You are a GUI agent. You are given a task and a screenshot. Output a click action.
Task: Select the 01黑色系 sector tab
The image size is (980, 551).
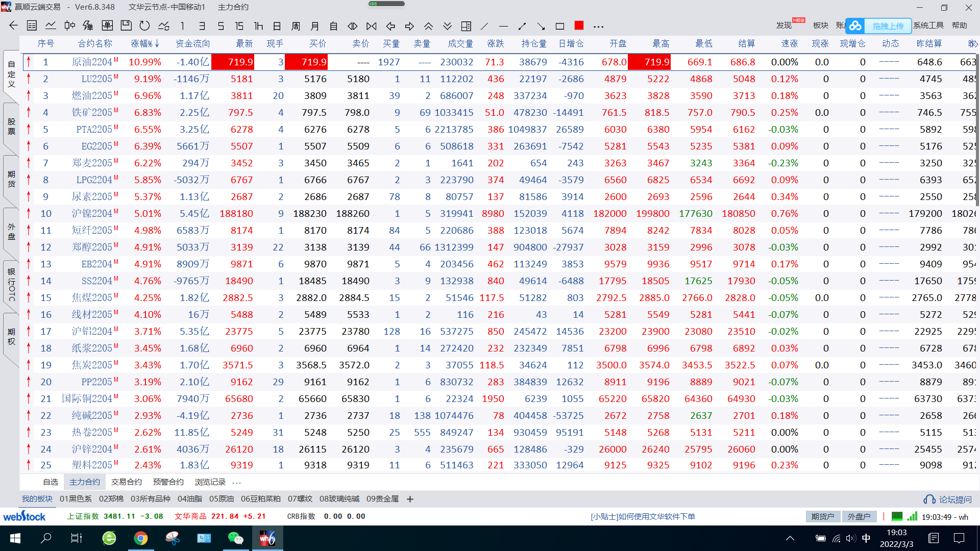pos(76,499)
